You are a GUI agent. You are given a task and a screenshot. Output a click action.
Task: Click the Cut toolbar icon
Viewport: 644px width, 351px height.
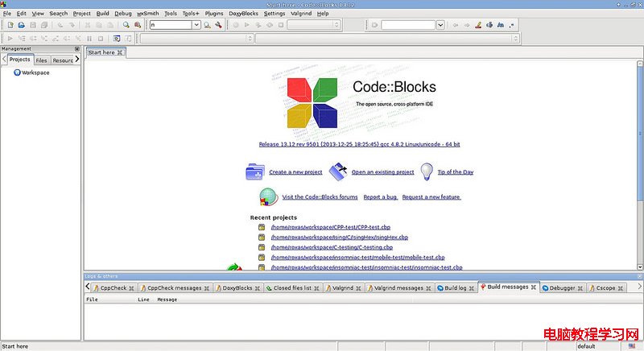[88, 25]
